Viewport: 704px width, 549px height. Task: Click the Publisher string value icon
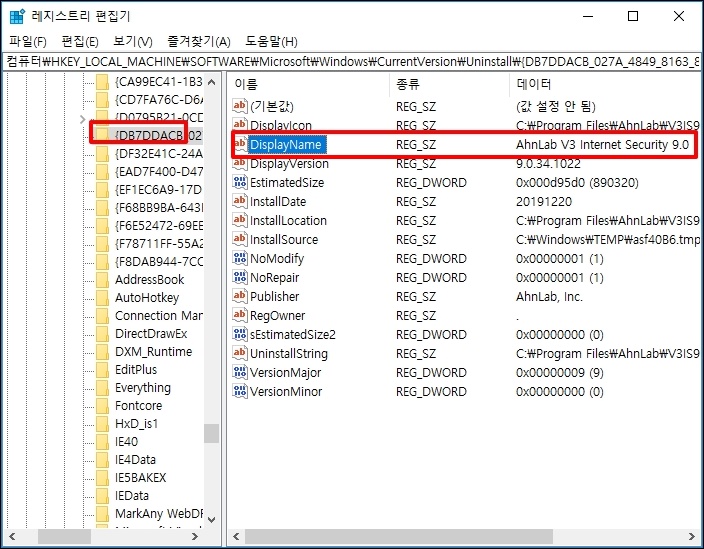240,296
